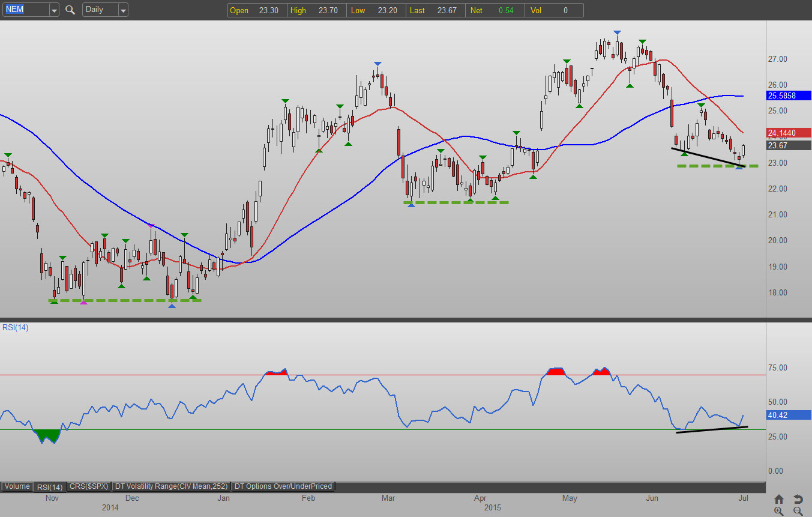Screen dimensions: 812x517
Task: Select the DT Volatility Range tab
Action: pyautogui.click(x=172, y=486)
